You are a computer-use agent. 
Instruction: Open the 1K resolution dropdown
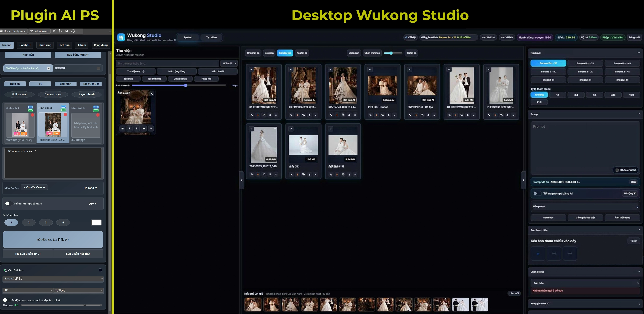(27, 290)
